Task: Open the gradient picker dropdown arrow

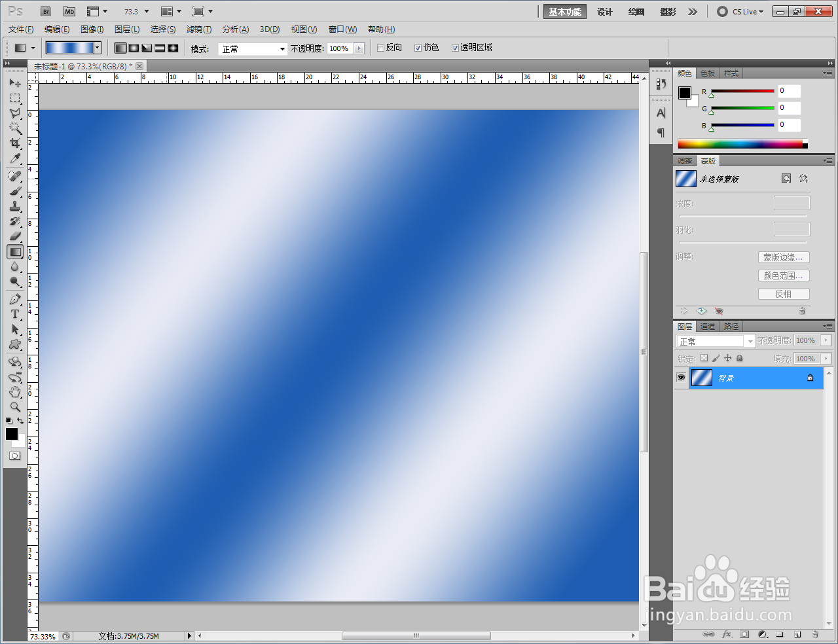Action: tap(98, 48)
